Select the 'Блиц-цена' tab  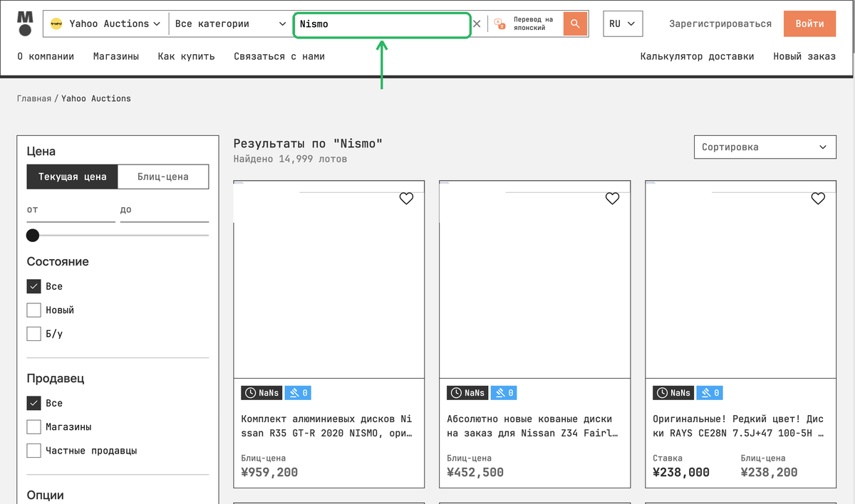163,177
